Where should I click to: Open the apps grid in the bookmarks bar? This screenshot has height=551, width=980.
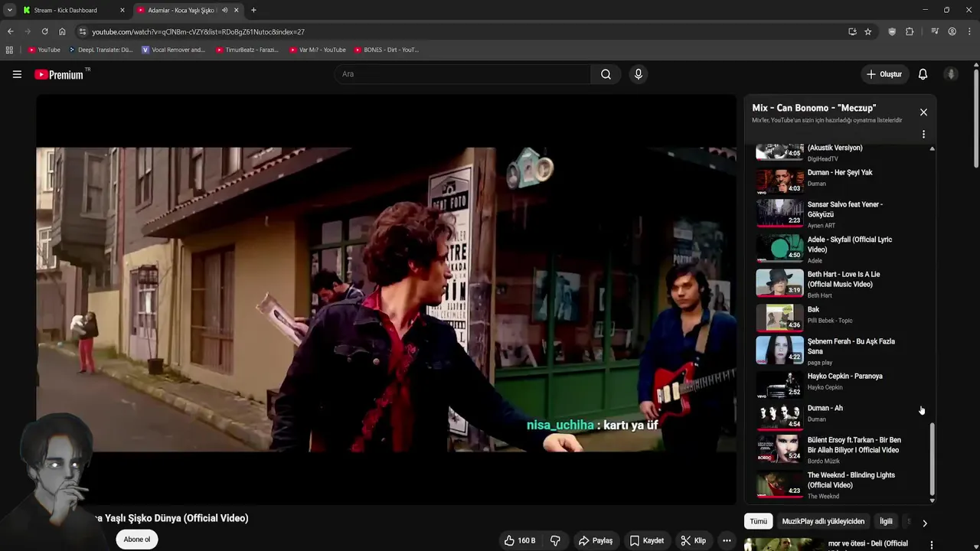9,50
